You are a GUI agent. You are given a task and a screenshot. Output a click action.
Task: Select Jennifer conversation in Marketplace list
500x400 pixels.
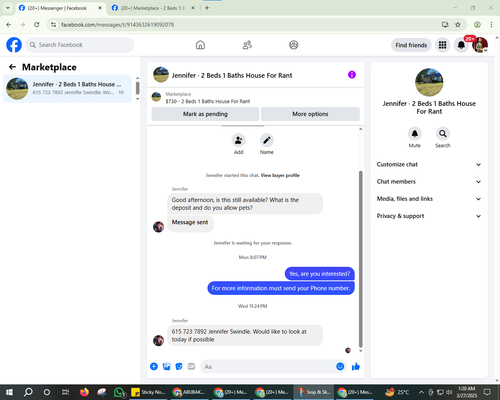coord(67,89)
